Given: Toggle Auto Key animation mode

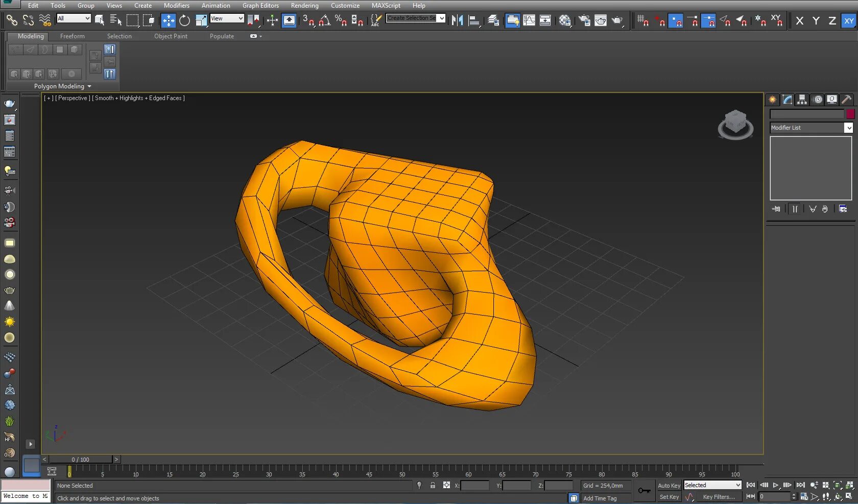Looking at the screenshot, I should (x=669, y=486).
